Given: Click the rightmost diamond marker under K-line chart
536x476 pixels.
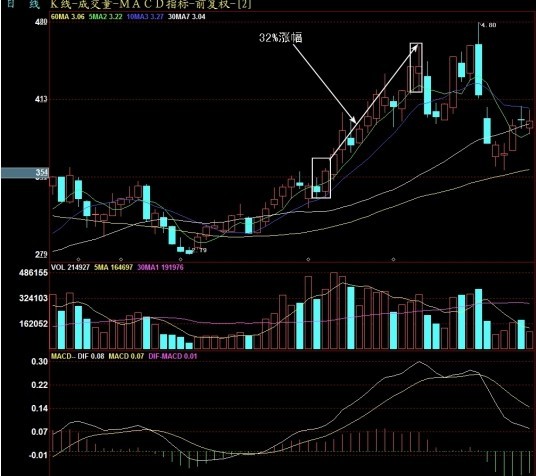Looking at the screenshot, I should point(393,260).
